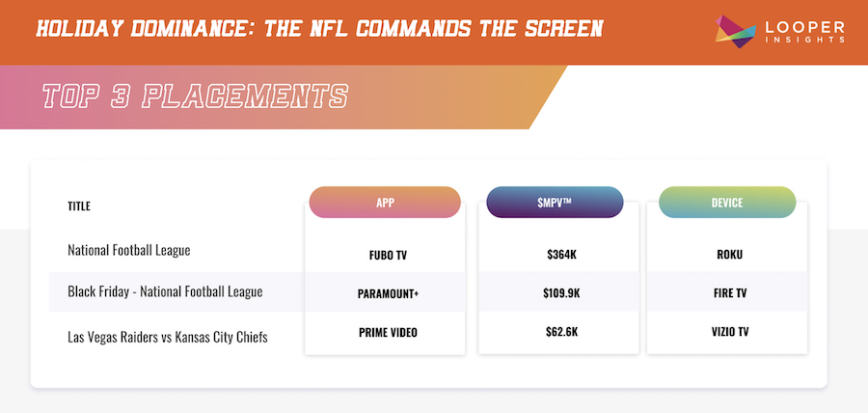Click the National Football League title row
The width and height of the screenshot is (868, 413).
(129, 250)
